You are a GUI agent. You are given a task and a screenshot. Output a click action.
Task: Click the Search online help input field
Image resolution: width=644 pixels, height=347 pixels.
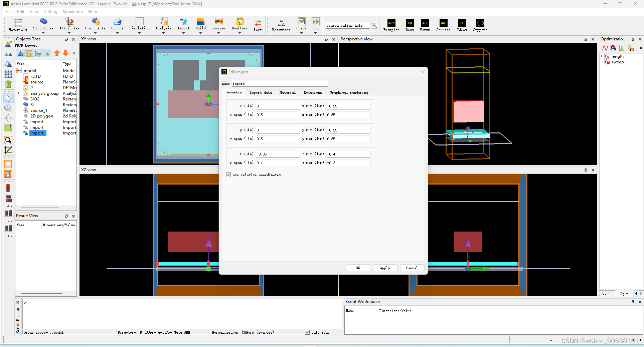pos(347,25)
